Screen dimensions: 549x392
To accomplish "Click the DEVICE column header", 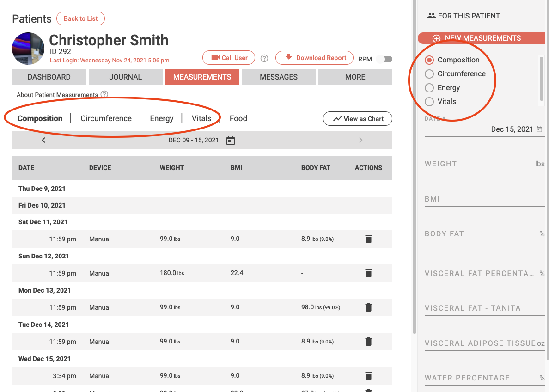I will 100,168.
